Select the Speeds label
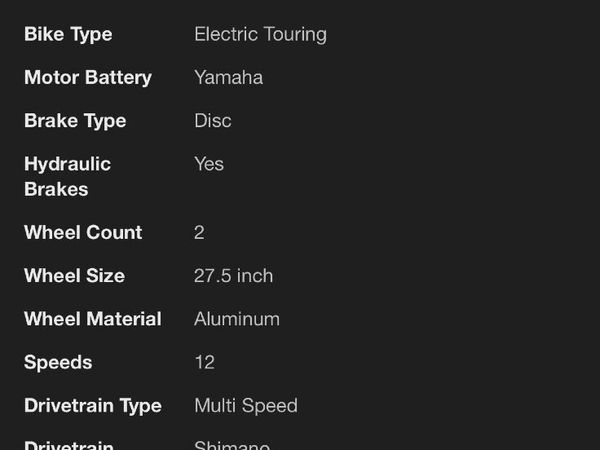The image size is (600, 450). pyautogui.click(x=58, y=362)
